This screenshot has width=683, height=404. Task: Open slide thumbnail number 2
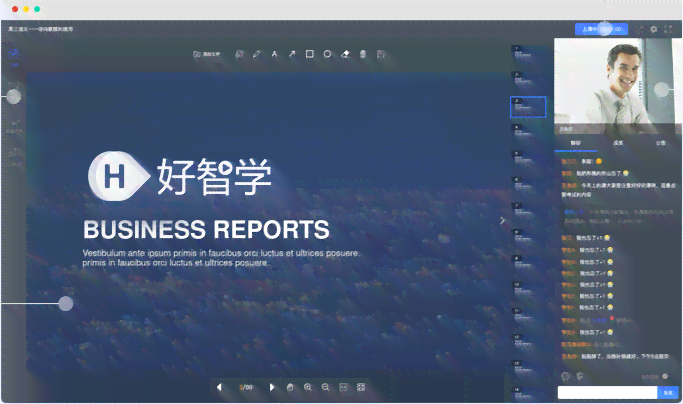pos(528,81)
